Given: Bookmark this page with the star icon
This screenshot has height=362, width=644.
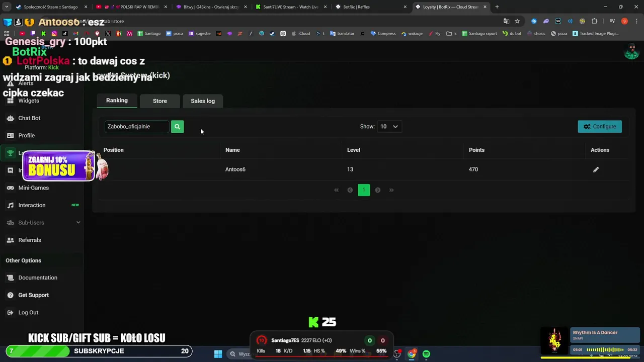Looking at the screenshot, I should [x=517, y=21].
